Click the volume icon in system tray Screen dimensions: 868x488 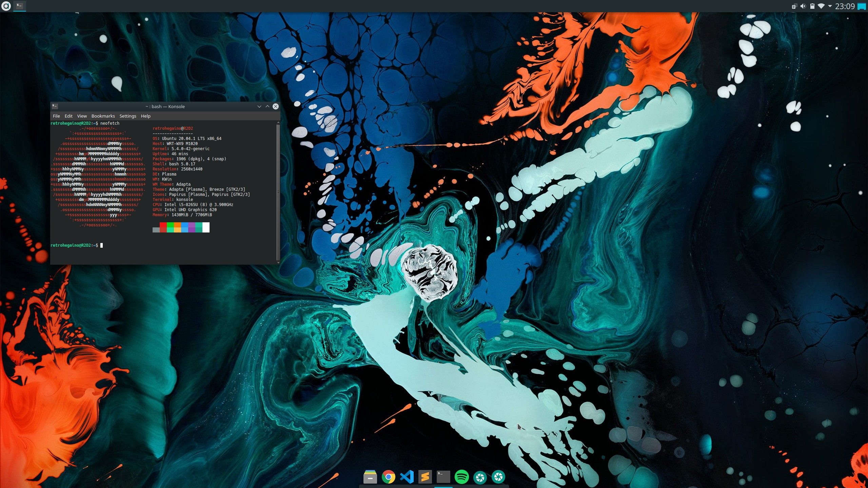click(803, 6)
